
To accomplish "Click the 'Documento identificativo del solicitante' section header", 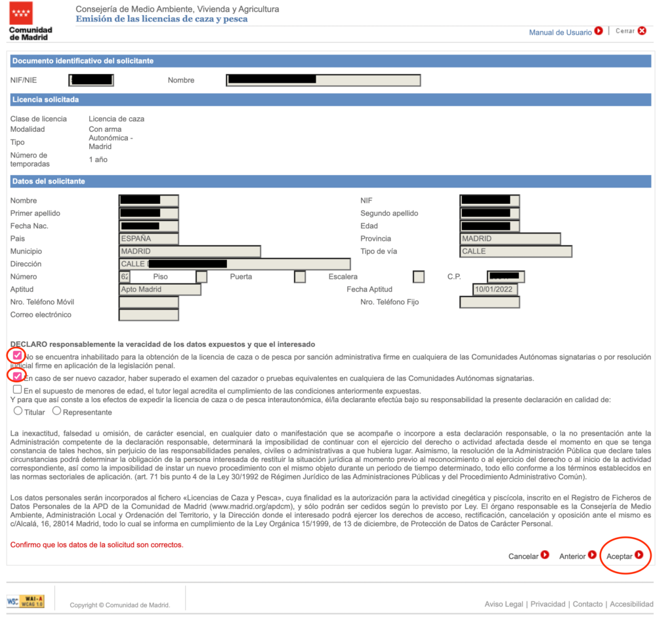I will click(x=331, y=61).
